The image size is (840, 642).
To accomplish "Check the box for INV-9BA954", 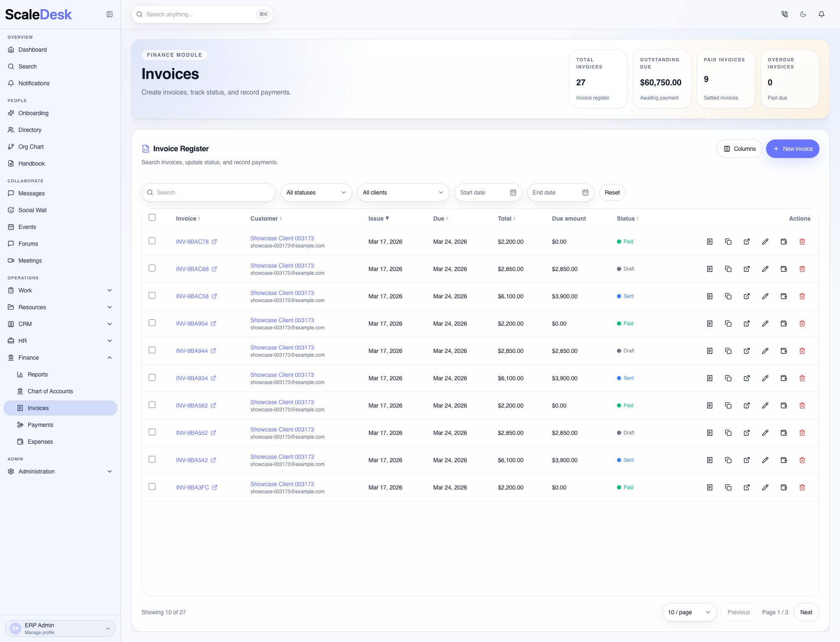I will click(x=152, y=323).
